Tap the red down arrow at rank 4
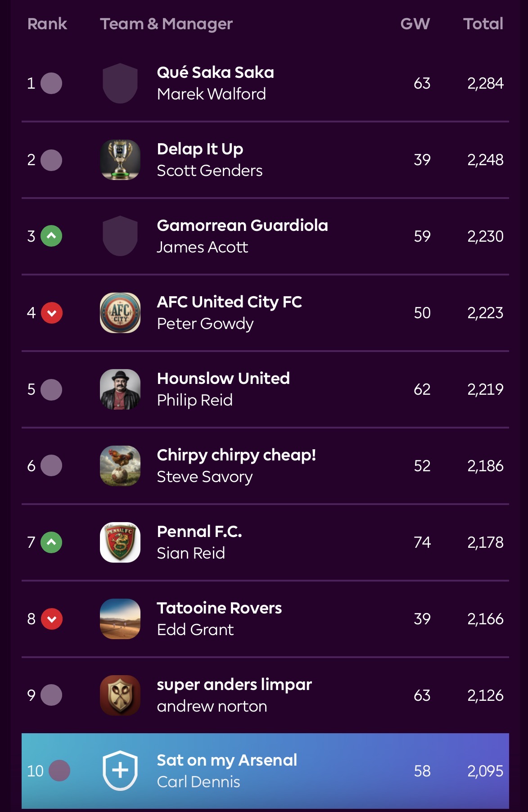528x812 pixels. point(51,313)
